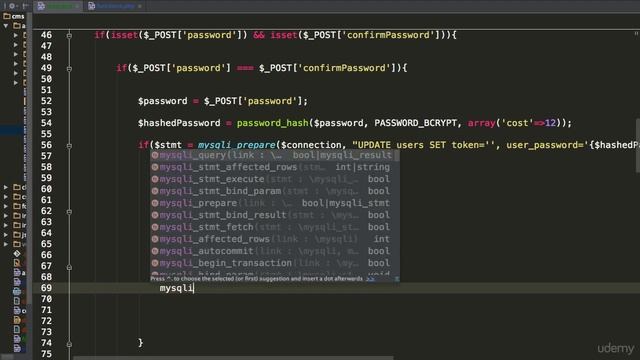Choose mysqli_begin_transaction suggestion
Image resolution: width=640 pixels, height=360 pixels.
tap(272, 263)
